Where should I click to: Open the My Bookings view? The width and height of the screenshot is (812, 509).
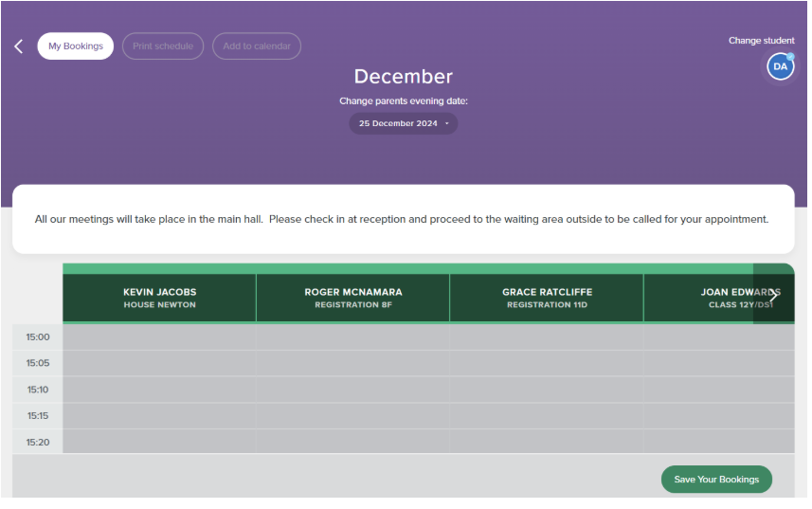click(76, 46)
